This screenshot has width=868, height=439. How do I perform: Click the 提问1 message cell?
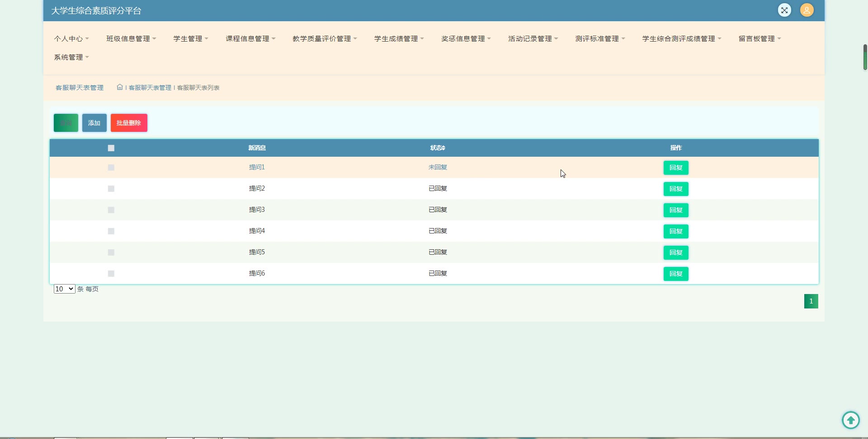(257, 167)
